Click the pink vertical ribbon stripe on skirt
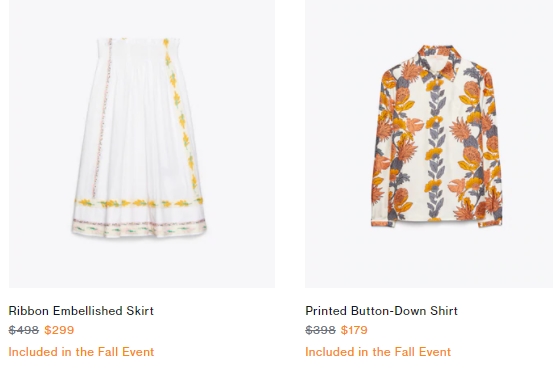The height and width of the screenshot is (371, 553). (x=102, y=118)
